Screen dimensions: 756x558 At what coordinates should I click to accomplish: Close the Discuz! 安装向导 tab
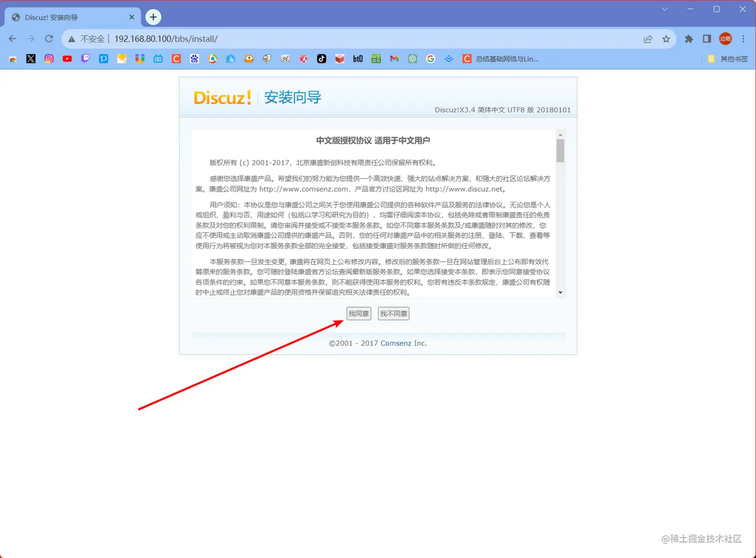pyautogui.click(x=132, y=17)
